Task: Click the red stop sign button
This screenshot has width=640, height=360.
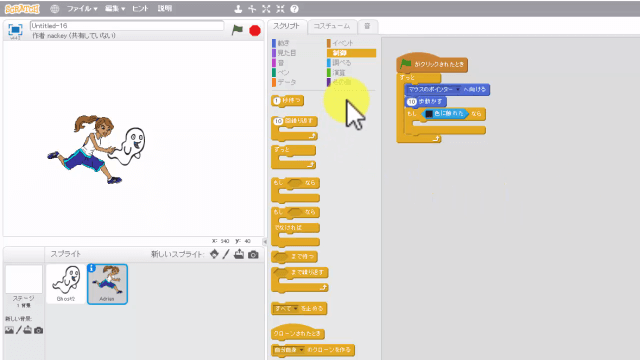Action: (255, 31)
